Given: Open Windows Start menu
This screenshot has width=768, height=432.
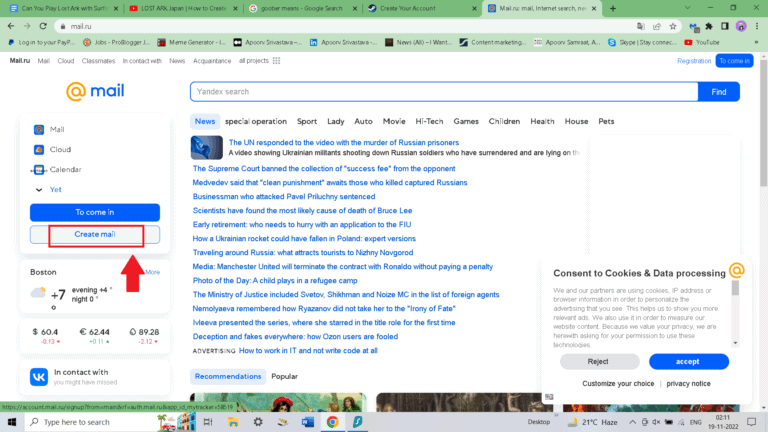Looking at the screenshot, I should tap(12, 422).
